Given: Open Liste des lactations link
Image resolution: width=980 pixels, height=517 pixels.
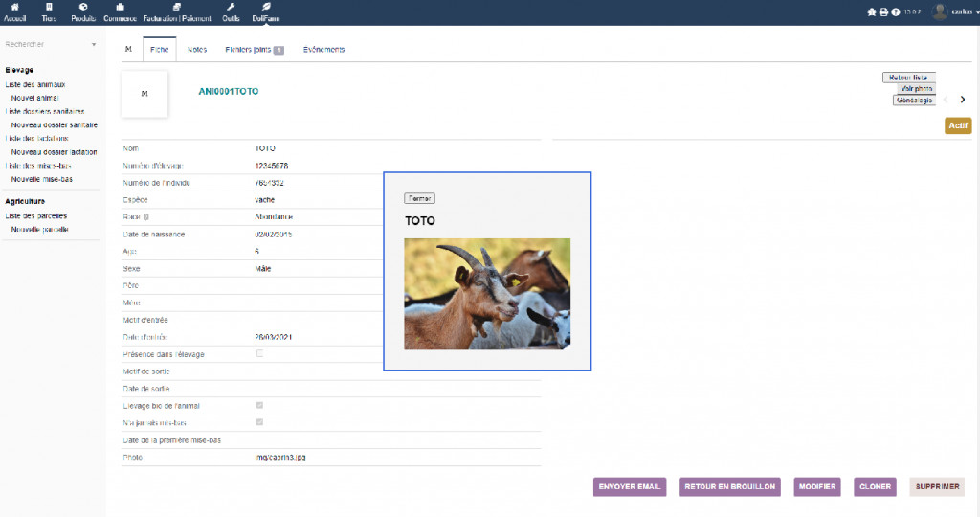Looking at the screenshot, I should click(37, 138).
